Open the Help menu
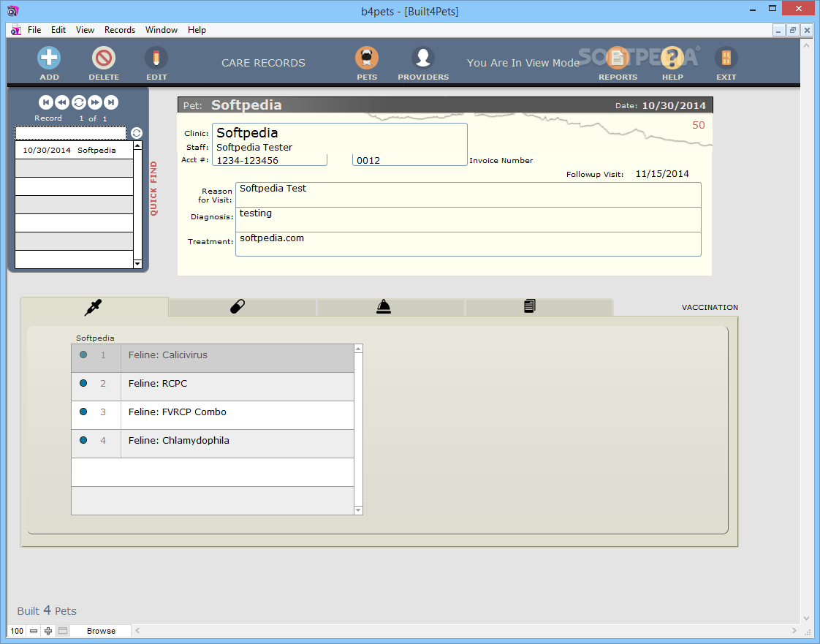The height and width of the screenshot is (644, 820). pos(197,30)
